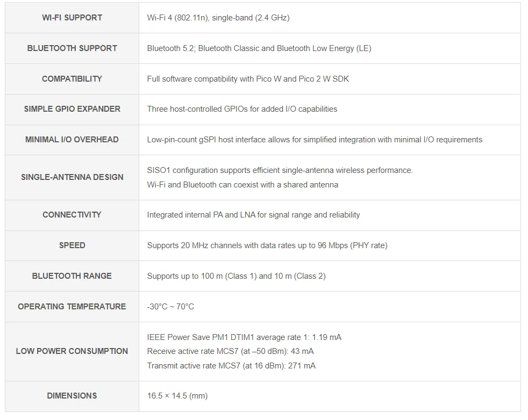
Task: Click the 20 MHz channels data rate text
Action: coord(267,245)
